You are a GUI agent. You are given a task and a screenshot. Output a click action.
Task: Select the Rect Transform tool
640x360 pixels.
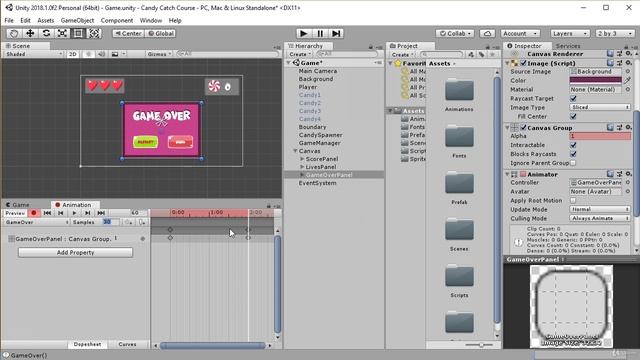(x=78, y=33)
